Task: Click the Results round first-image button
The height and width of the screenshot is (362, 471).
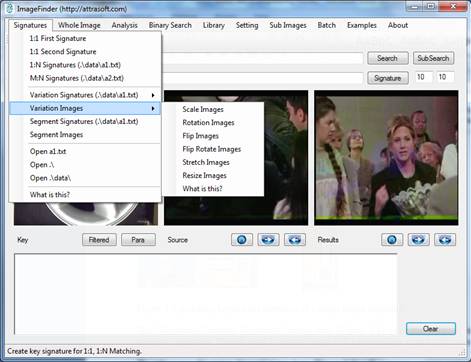Action: tap(392, 239)
